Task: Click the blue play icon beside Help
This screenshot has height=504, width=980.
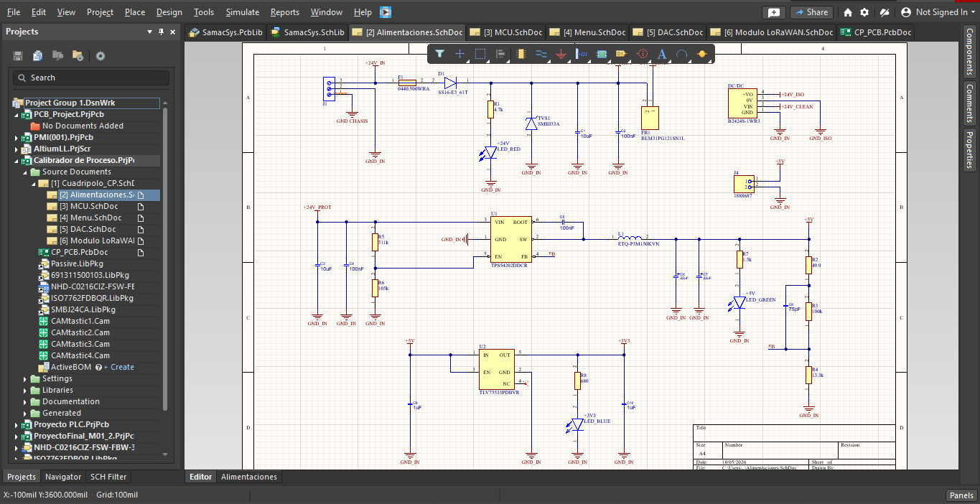Action: pos(386,12)
